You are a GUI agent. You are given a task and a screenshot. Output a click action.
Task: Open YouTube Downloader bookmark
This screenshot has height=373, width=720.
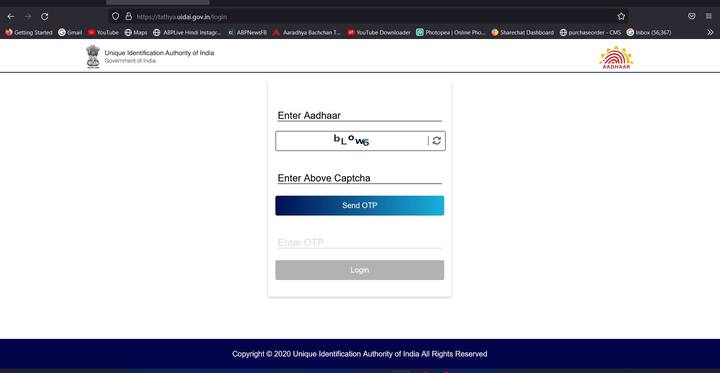click(379, 33)
